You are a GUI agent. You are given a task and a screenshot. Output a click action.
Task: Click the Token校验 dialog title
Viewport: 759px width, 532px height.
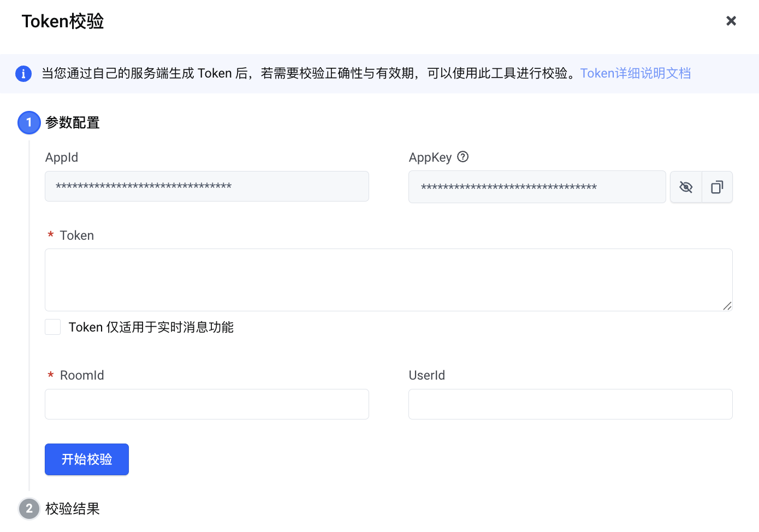point(63,21)
